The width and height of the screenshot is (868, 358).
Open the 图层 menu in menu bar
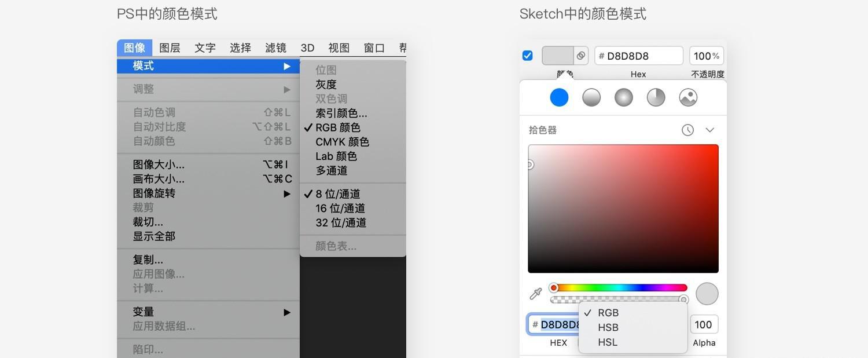pos(170,48)
